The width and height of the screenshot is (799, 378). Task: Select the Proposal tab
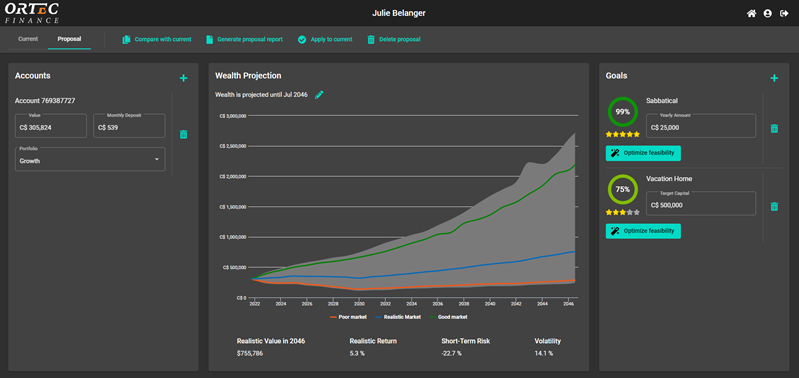[x=69, y=39]
